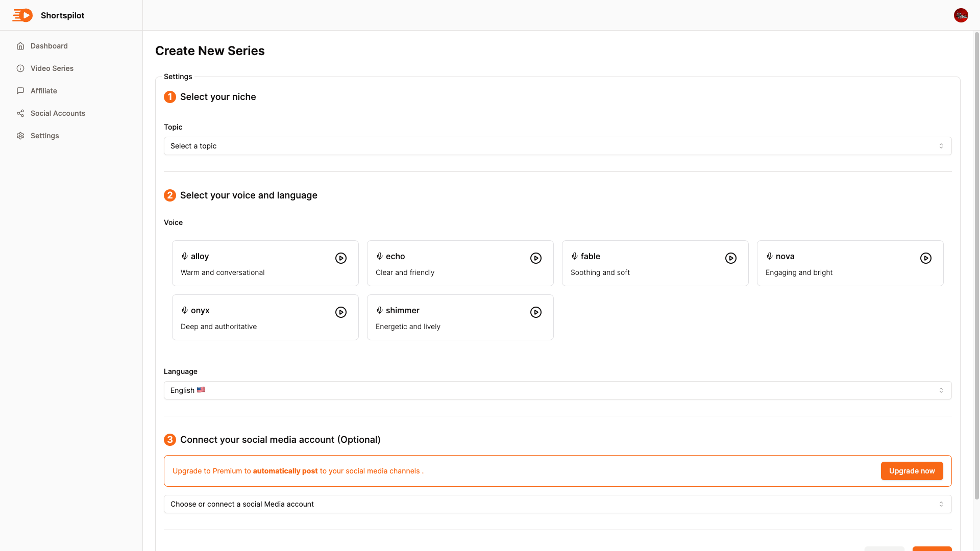This screenshot has height=551, width=980.
Task: Click the Settings gear in sidebar
Action: 20,136
